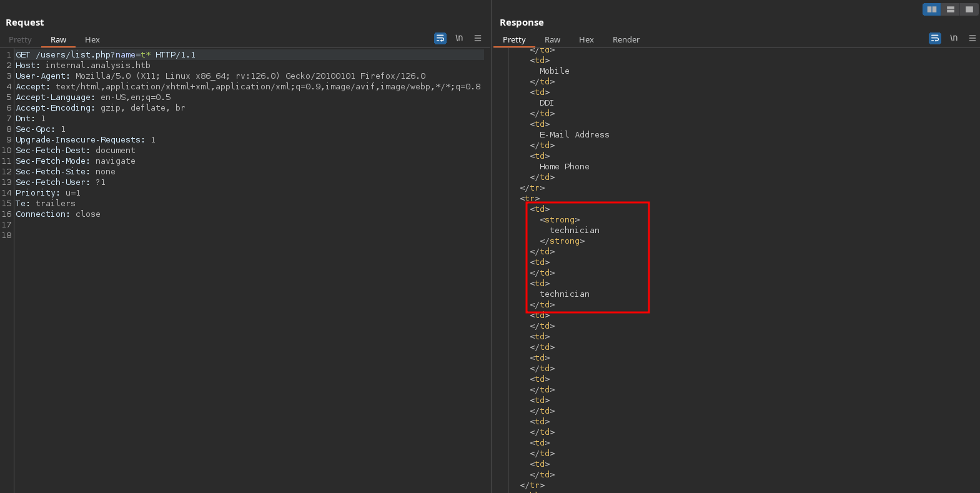Click 'E-Mail Address' text in response
The height and width of the screenshot is (493, 980).
[x=575, y=135]
